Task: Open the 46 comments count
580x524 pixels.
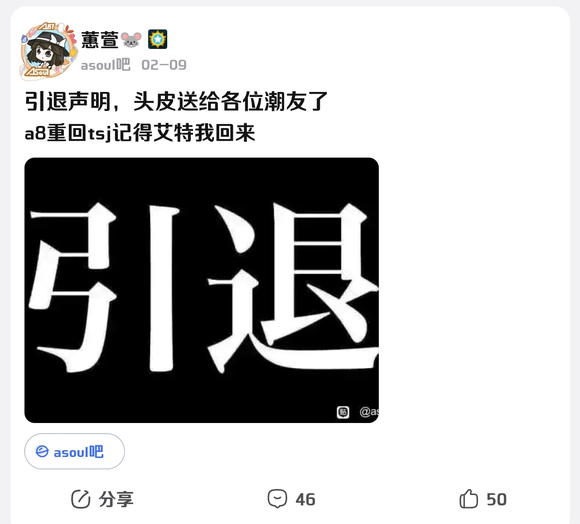Action: point(306,500)
